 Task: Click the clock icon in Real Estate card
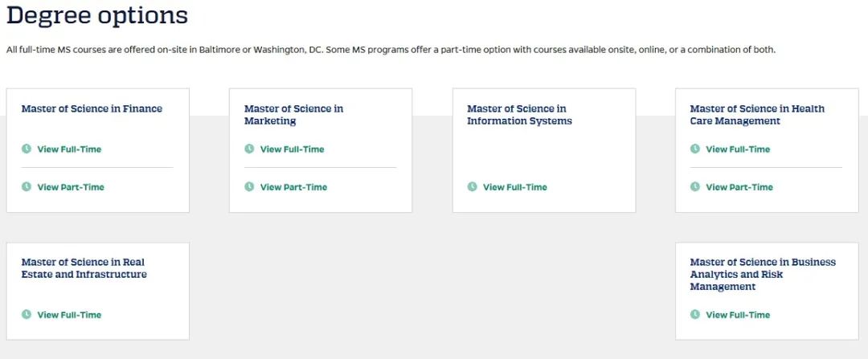(26, 314)
